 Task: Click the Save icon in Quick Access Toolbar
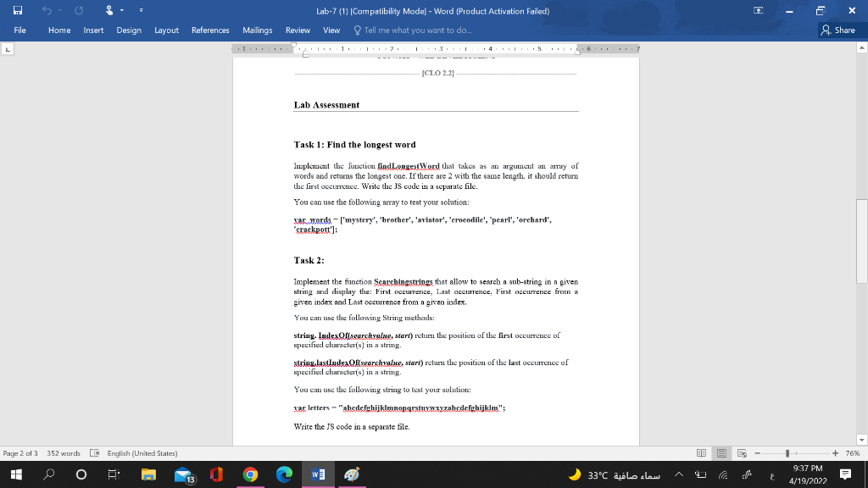pos(18,9)
